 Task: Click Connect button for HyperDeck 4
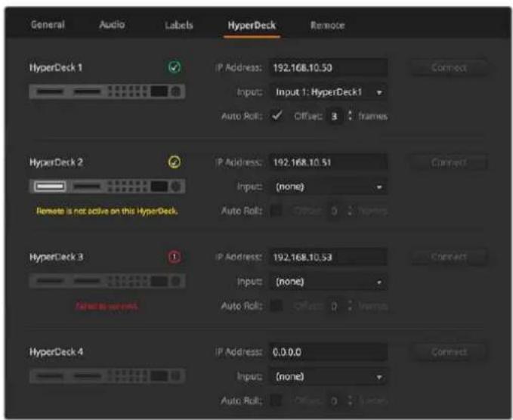pyautogui.click(x=449, y=352)
